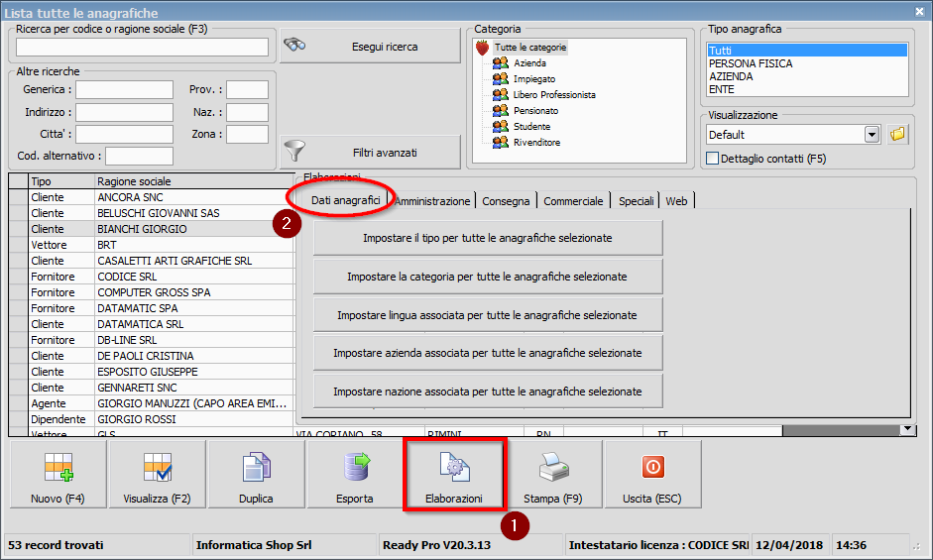Close the Lista tutte le anagrafiche window

point(919,11)
